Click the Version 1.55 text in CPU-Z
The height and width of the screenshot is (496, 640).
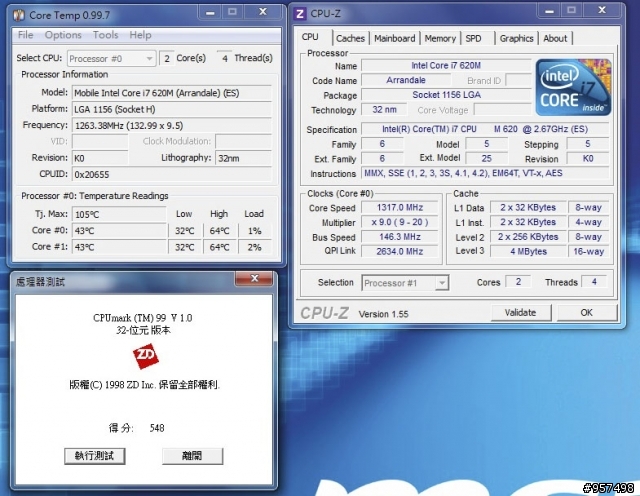click(x=384, y=314)
